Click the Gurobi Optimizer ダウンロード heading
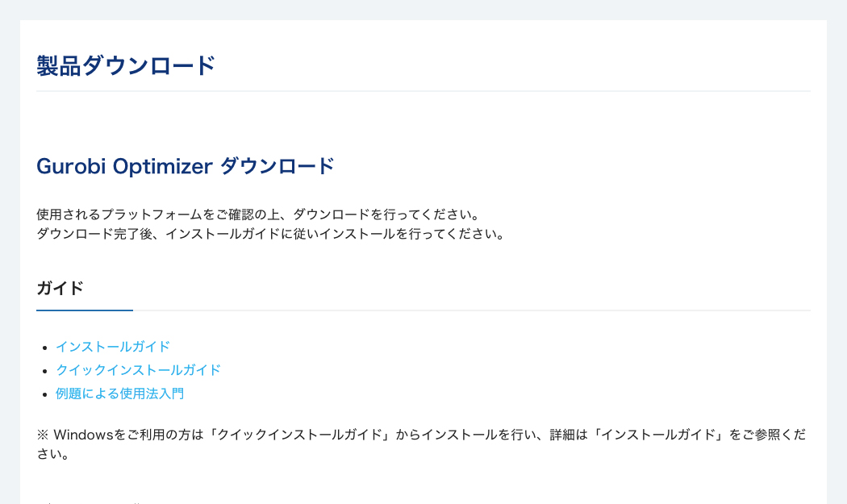Screen dimensions: 847x504 point(186,166)
